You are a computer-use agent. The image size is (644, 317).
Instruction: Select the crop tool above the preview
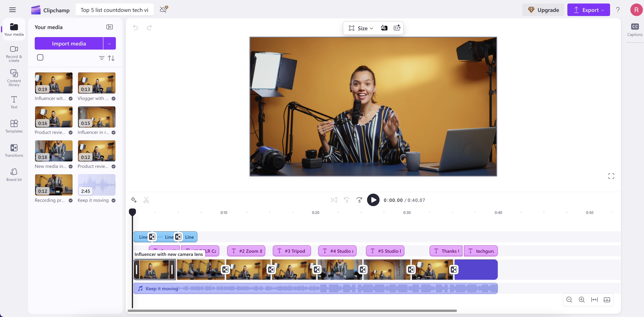pyautogui.click(x=351, y=28)
